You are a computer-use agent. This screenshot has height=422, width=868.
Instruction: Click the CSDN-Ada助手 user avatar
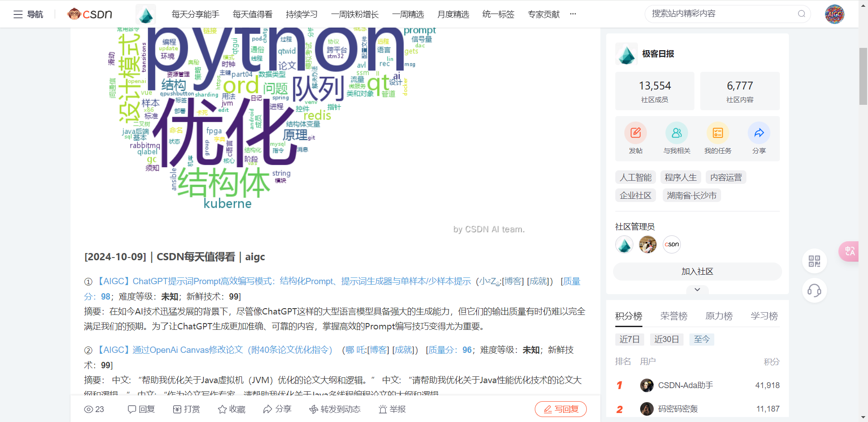pyautogui.click(x=647, y=385)
